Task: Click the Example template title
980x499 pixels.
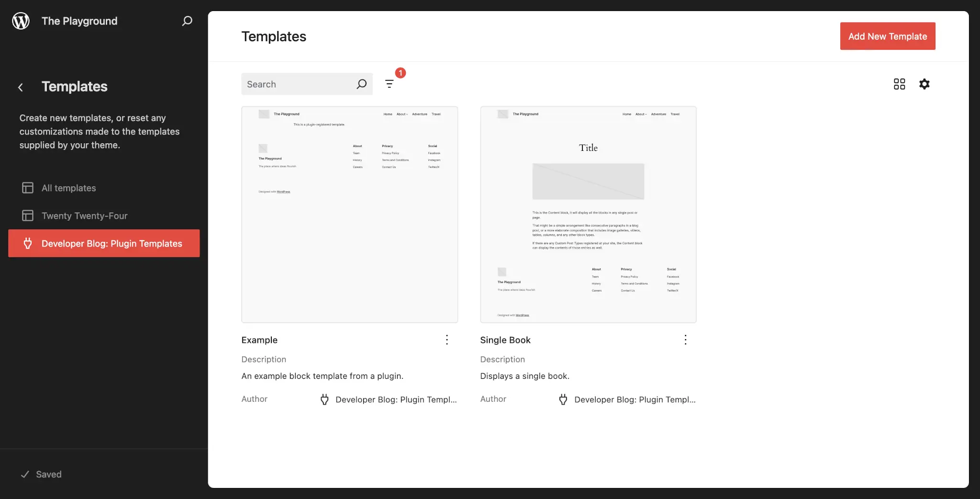Action: (259, 340)
